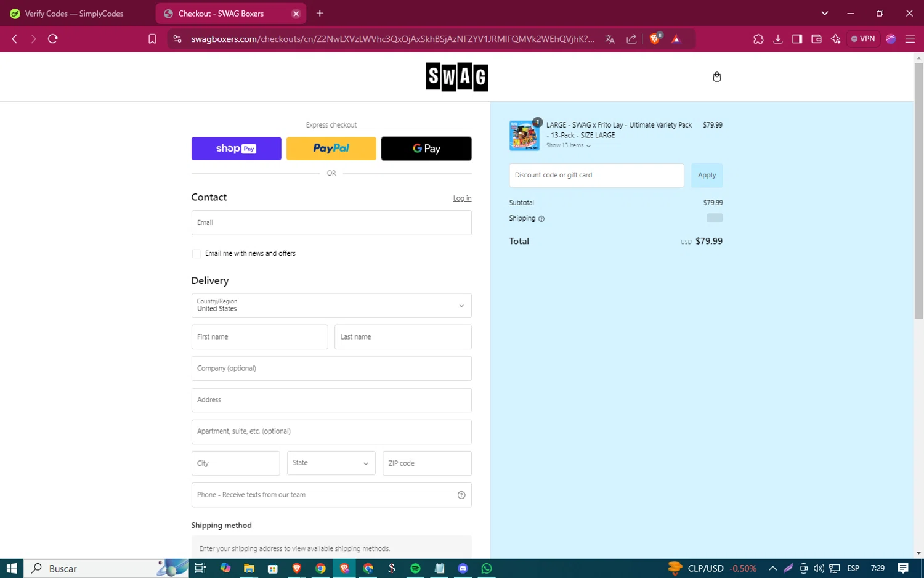Pay with Google Pay button
Screen dimensions: 924x578
pos(426,149)
